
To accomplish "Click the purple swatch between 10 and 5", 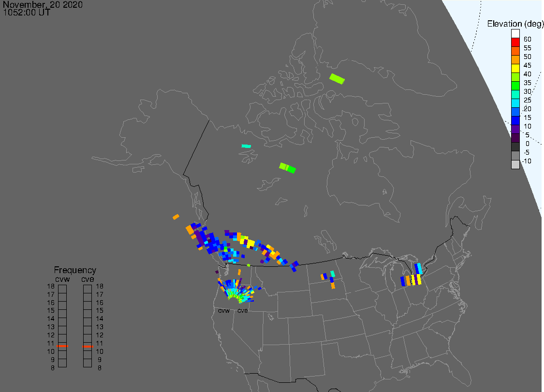I will [515, 129].
